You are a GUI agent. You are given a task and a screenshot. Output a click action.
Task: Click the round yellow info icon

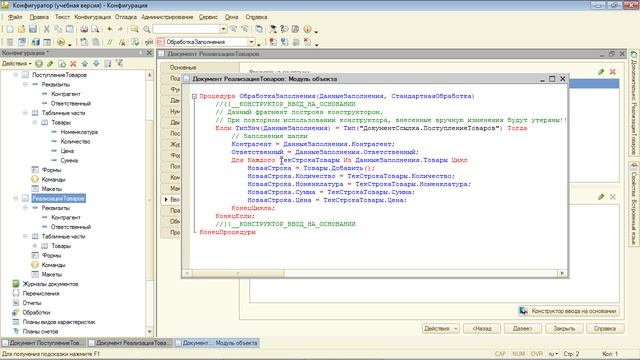307,29
